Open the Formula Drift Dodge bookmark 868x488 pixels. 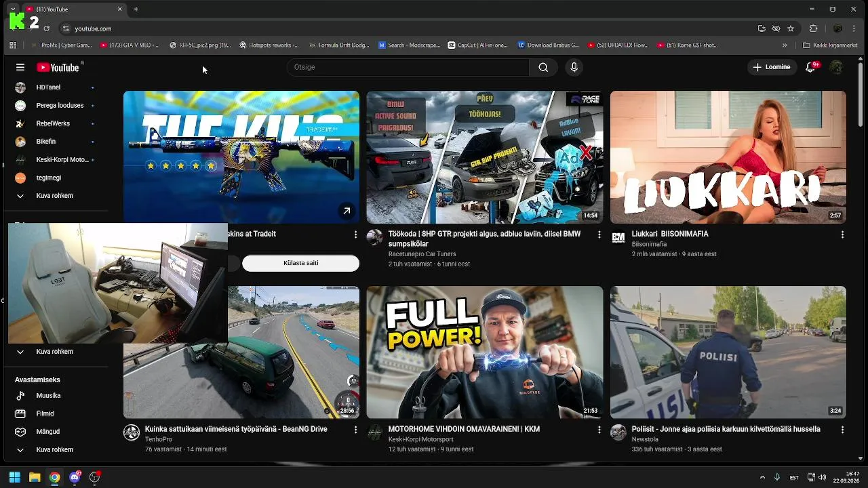[x=339, y=45]
